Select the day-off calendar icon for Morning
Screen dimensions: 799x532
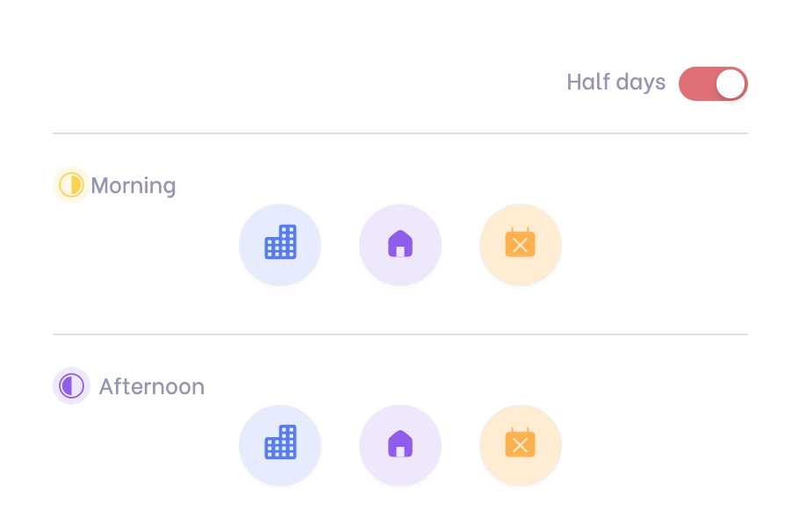coord(520,243)
